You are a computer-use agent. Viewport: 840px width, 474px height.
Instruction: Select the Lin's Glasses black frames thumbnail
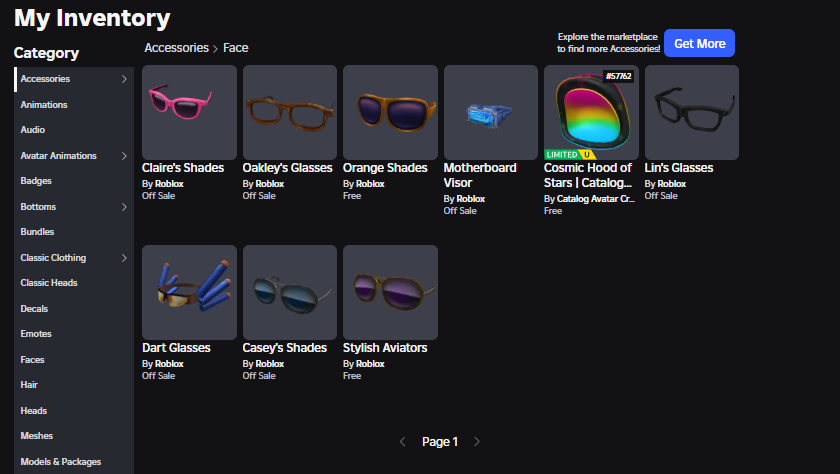692,112
